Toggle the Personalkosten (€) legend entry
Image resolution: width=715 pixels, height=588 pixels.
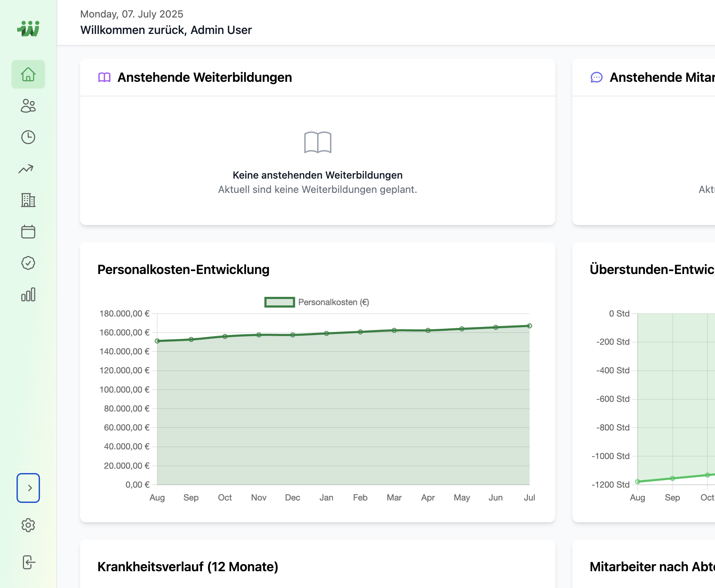[x=317, y=302]
